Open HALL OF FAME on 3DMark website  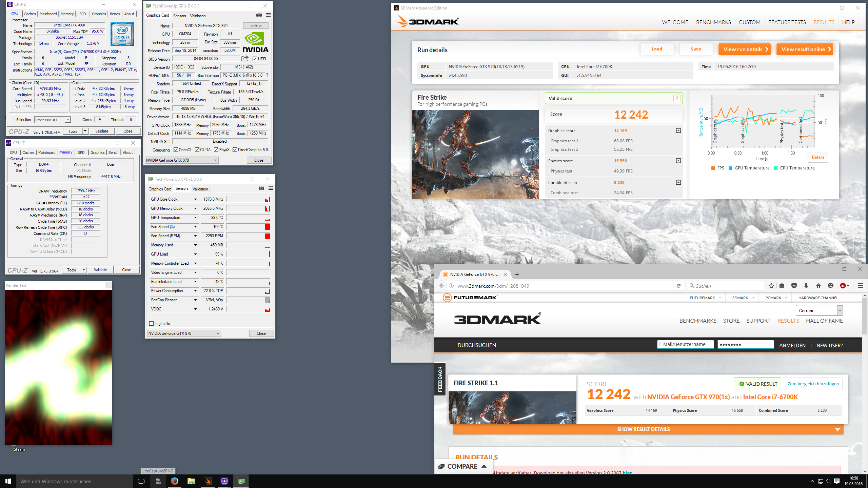click(x=824, y=321)
